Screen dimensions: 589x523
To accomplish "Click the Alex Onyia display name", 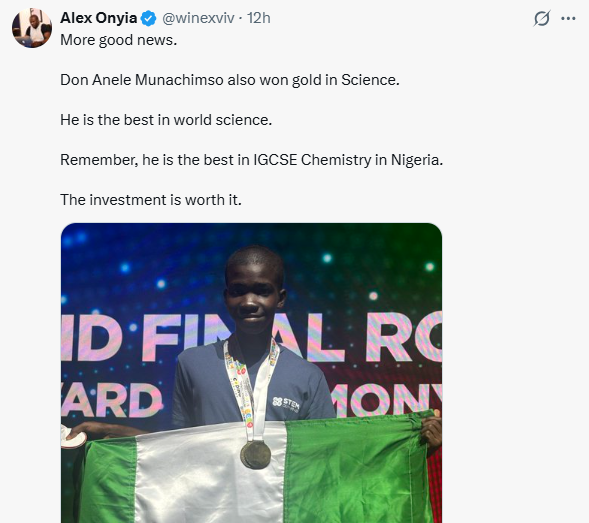I will [99, 18].
